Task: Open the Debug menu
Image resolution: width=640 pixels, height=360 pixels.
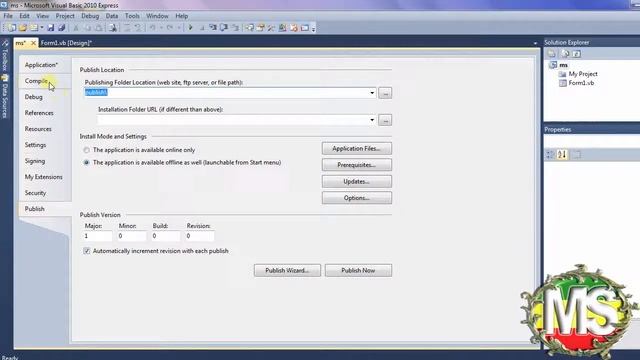Action: point(90,16)
